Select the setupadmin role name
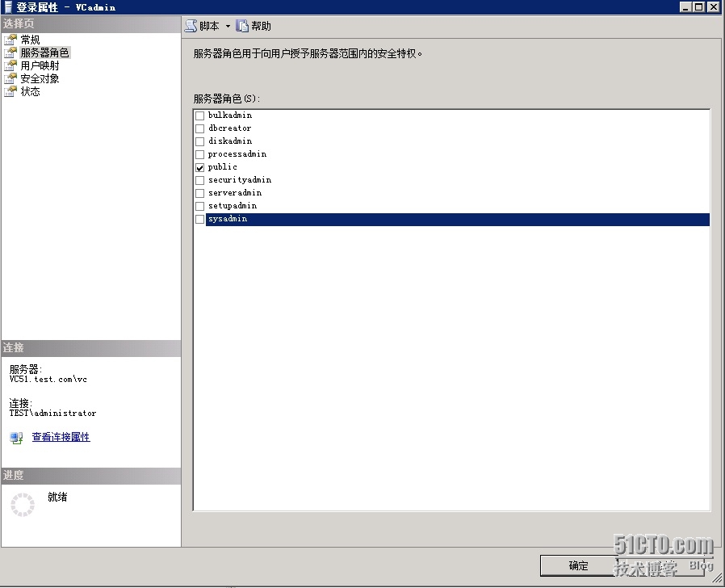The height and width of the screenshot is (588, 725). click(x=233, y=205)
